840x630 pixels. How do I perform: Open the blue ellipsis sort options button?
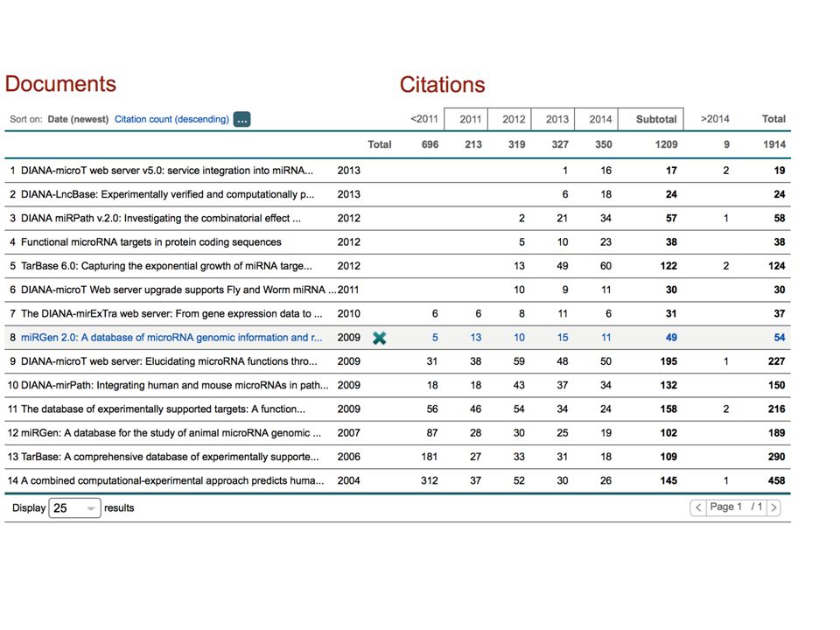(241, 120)
